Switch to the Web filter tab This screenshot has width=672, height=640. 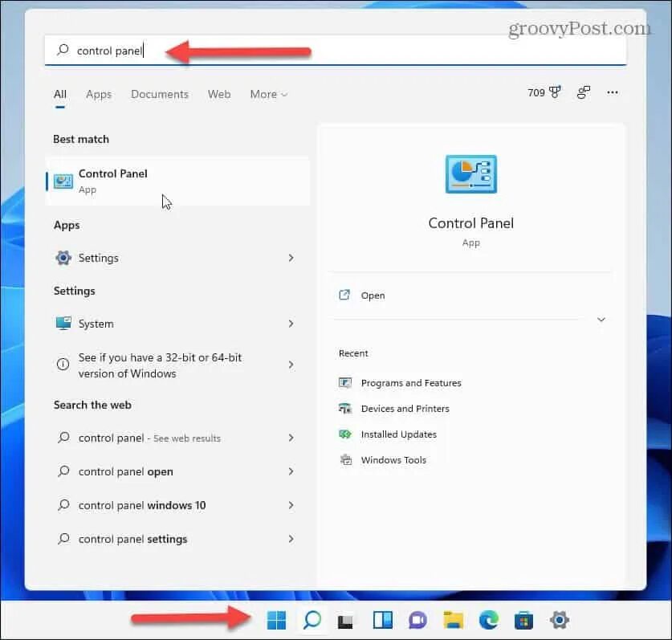coord(219,94)
